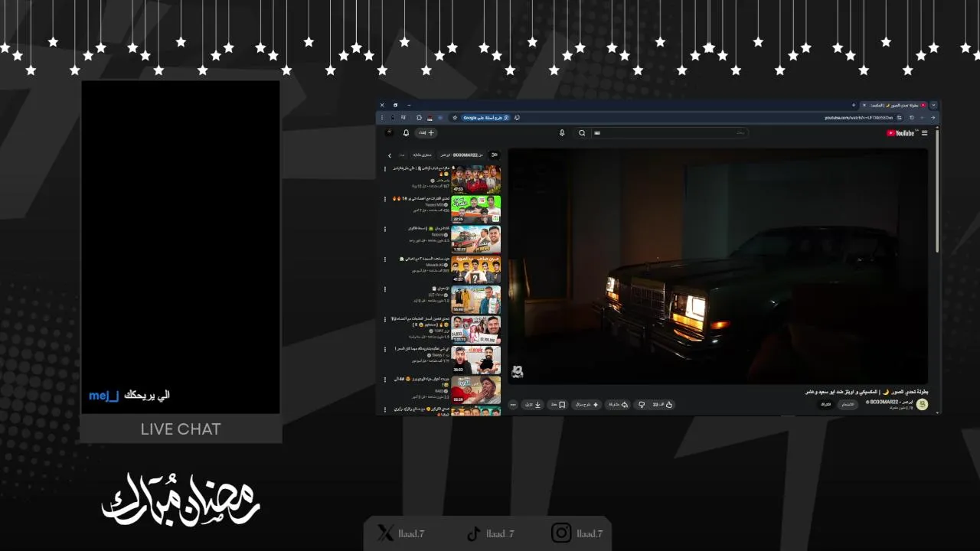The height and width of the screenshot is (551, 980).
Task: Open options menu for 47:07 video
Action: click(384, 259)
